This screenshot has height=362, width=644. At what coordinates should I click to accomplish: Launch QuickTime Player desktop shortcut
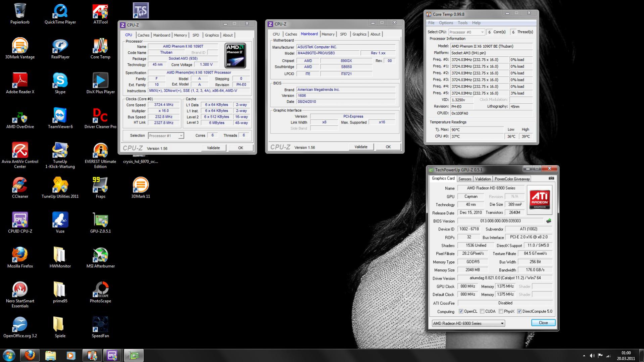(60, 13)
